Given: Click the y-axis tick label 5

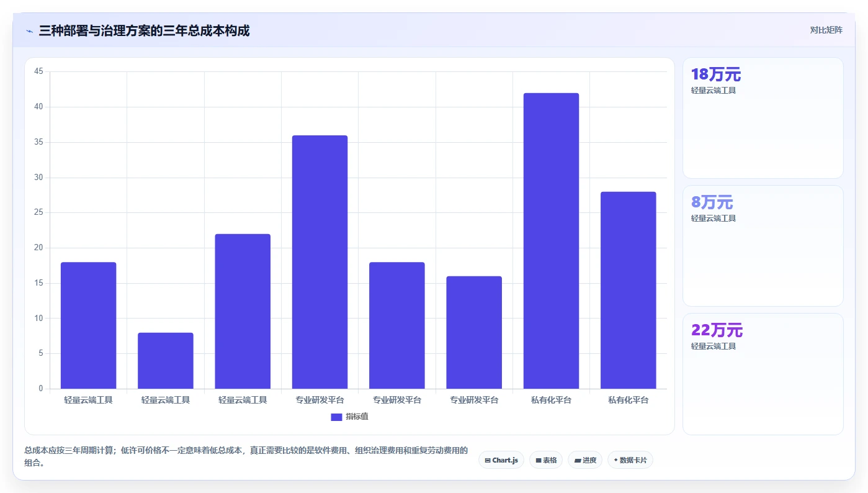Looking at the screenshot, I should click(41, 354).
